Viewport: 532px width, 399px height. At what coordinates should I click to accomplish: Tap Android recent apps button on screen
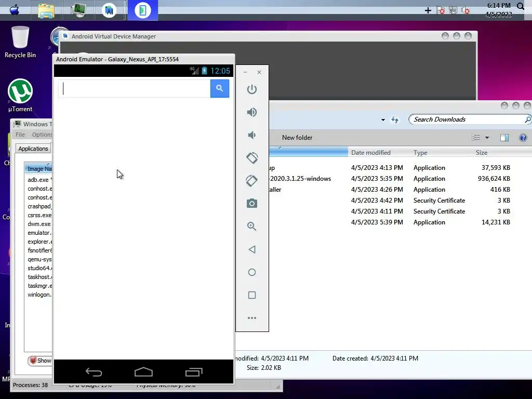tap(194, 372)
